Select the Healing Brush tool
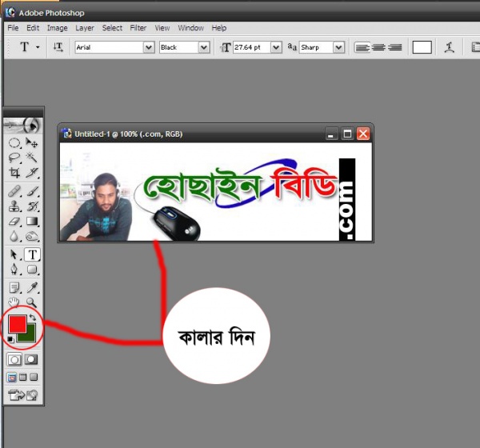The height and width of the screenshot is (448, 480). coord(14,191)
